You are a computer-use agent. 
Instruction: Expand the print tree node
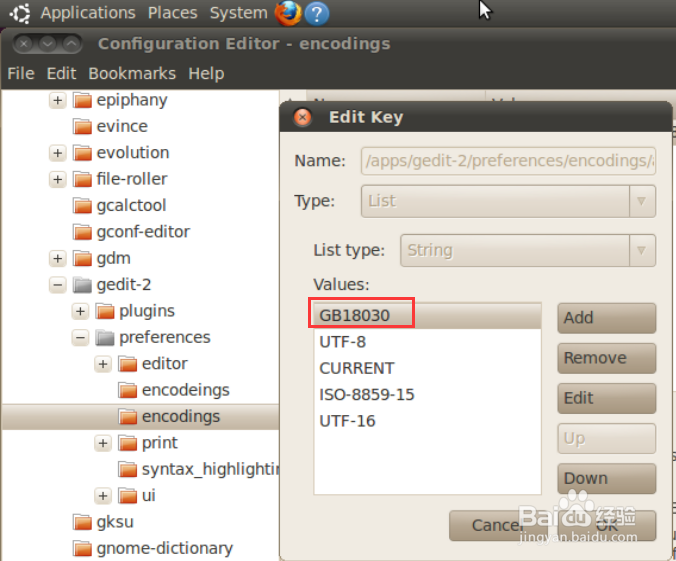(x=103, y=443)
